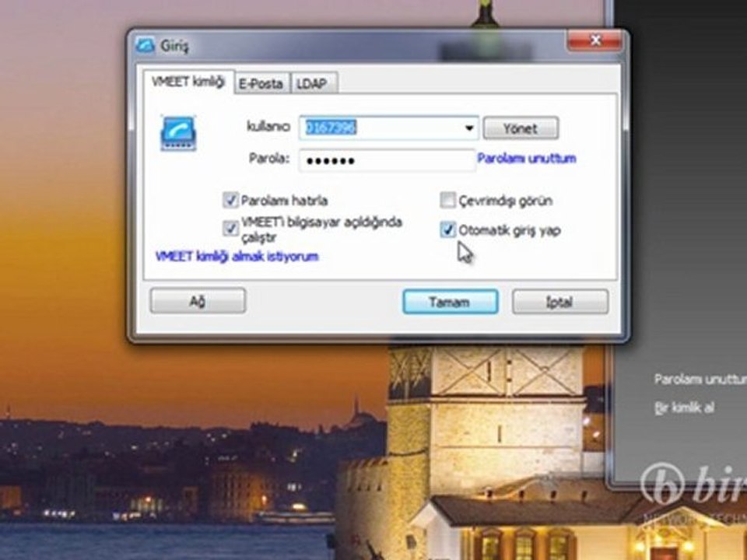Open the Ağ network settings button

198,301
